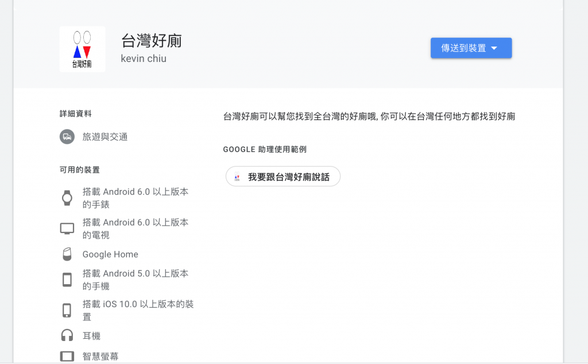Click the 搭載 Android 5.0 以上版本的手機 text
Image resolution: width=588 pixels, height=364 pixels.
pyautogui.click(x=136, y=280)
